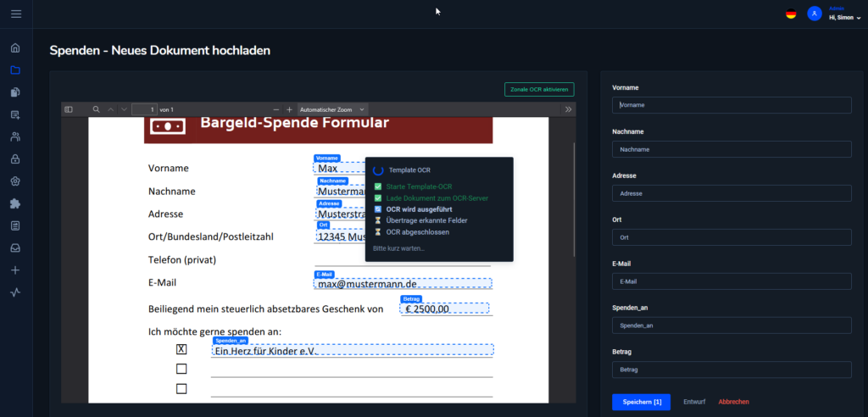Go to next page in PDF viewer
The image size is (868, 417).
point(124,109)
